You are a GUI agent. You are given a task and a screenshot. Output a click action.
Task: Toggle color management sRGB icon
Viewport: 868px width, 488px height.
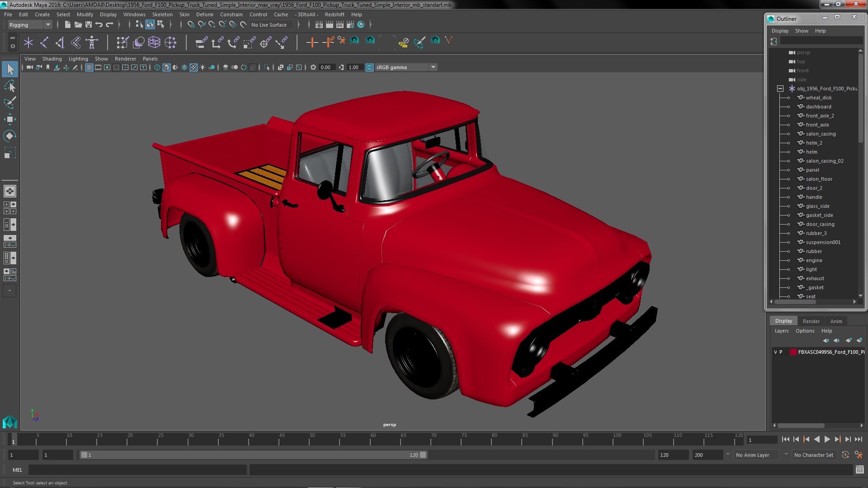[x=369, y=67]
